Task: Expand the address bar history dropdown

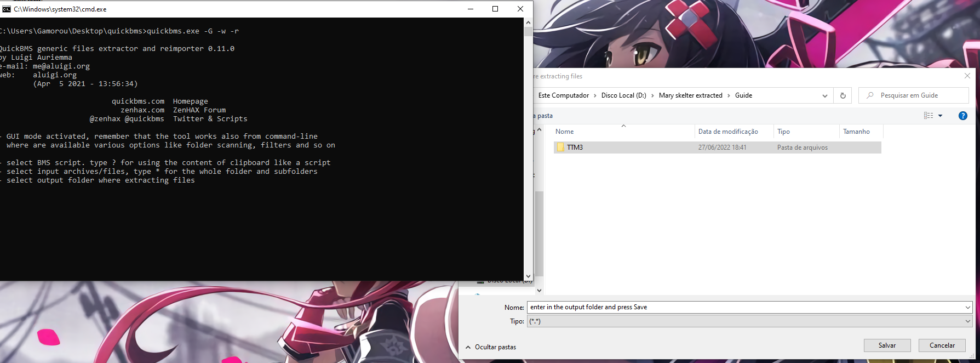Action: 824,95
